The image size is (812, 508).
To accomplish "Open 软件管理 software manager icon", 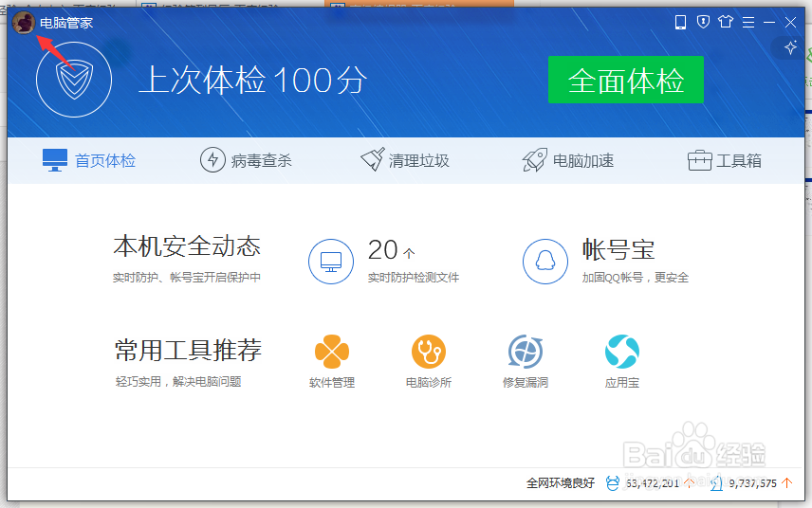I will pyautogui.click(x=331, y=352).
